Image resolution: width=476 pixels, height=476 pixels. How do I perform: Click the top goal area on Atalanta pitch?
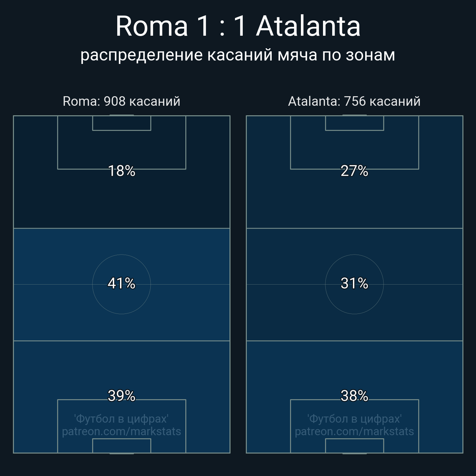[x=354, y=123]
